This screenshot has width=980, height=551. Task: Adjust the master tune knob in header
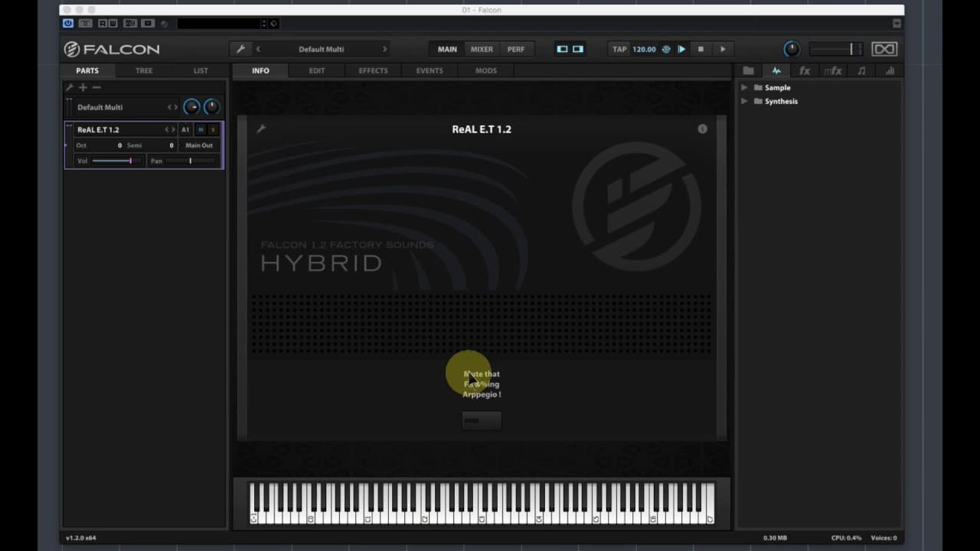792,49
